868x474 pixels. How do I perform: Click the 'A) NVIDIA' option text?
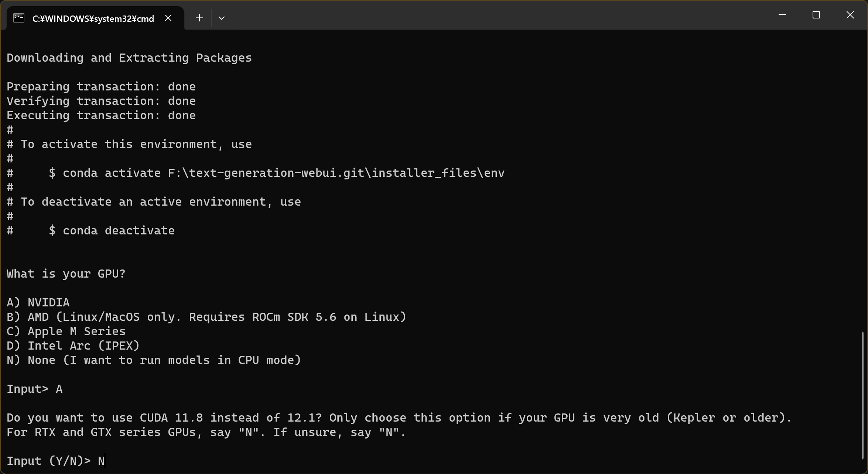tap(38, 303)
